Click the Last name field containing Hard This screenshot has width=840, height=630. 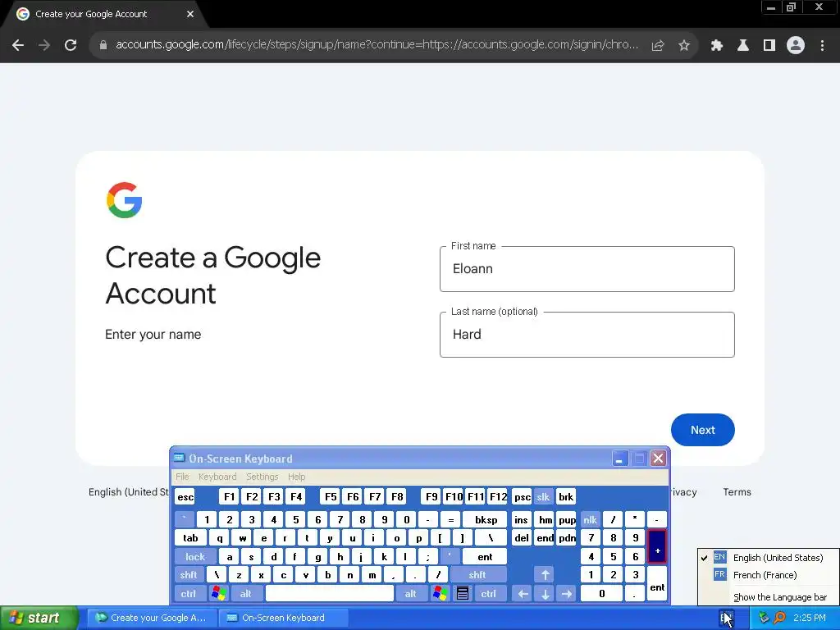(x=587, y=335)
